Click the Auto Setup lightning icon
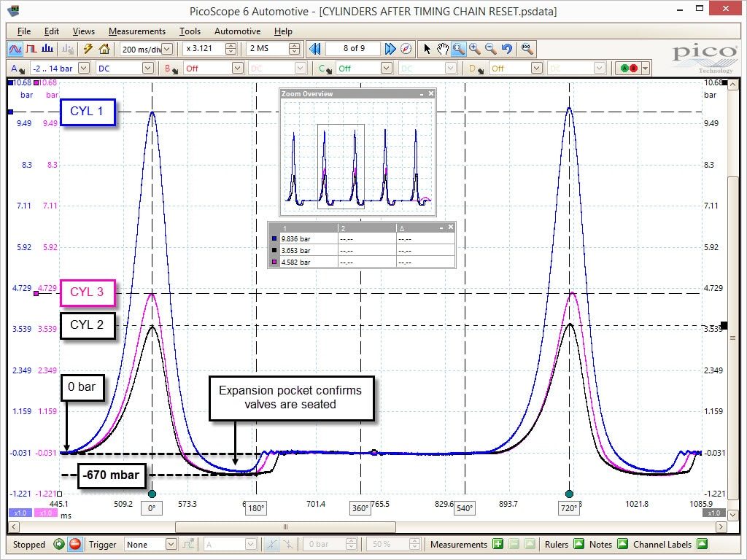 pos(88,49)
